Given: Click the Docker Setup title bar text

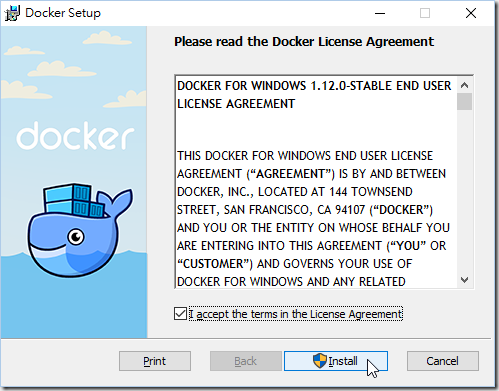Looking at the screenshot, I should tap(63, 13).
